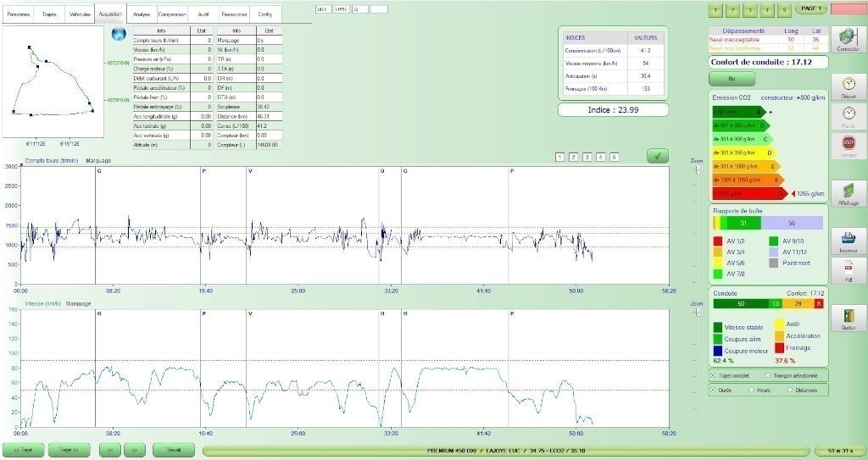The image size is (868, 460).
Task: Click the green checkmark above the chart
Action: 657,156
